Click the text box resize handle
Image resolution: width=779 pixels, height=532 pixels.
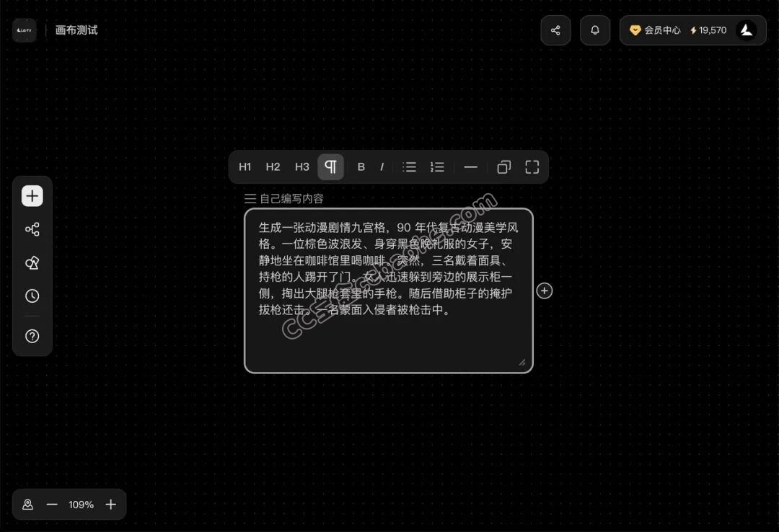(522, 363)
